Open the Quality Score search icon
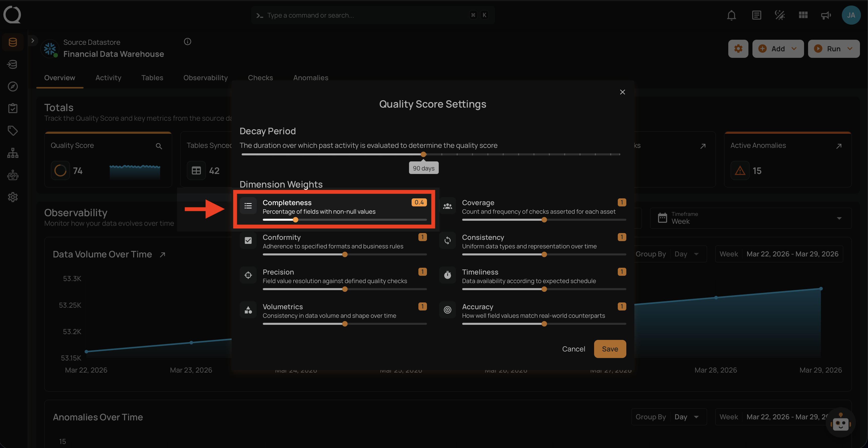The image size is (868, 448). click(159, 146)
